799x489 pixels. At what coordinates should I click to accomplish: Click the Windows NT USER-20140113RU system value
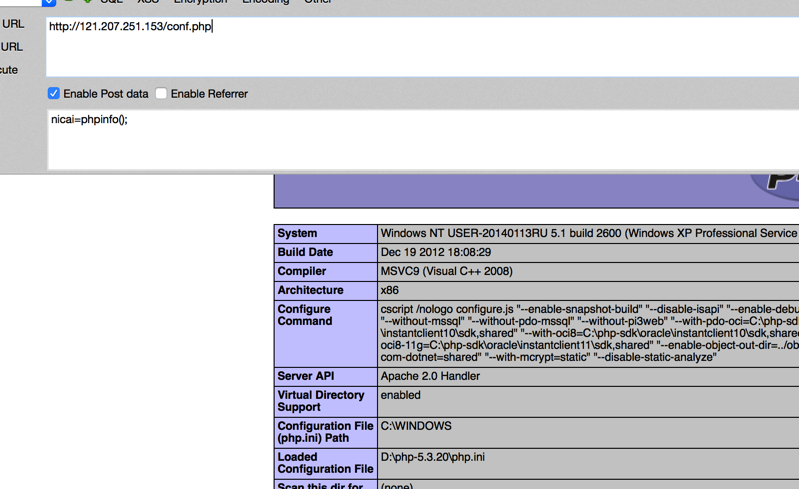(589, 233)
